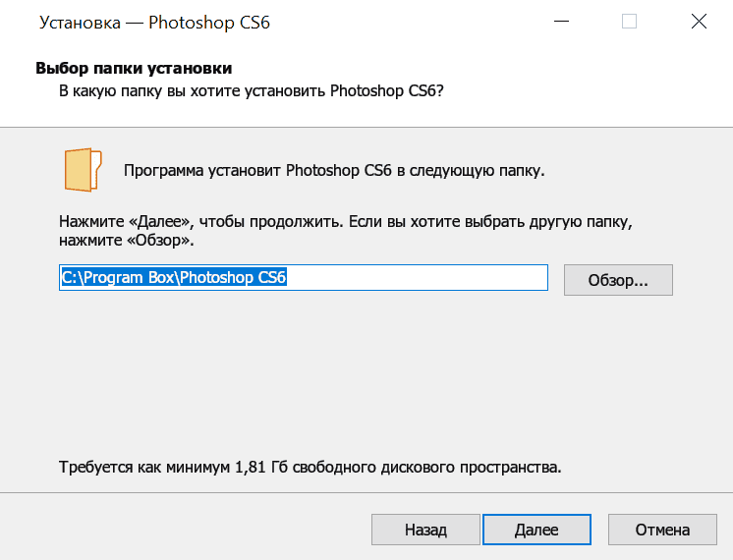Click text 'В какую папку вы хотите установить'

point(193,90)
